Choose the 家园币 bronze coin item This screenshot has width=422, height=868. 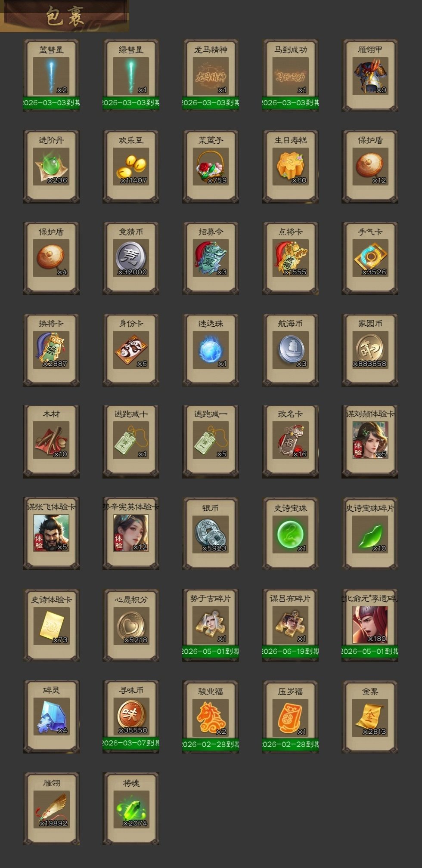[x=370, y=350]
